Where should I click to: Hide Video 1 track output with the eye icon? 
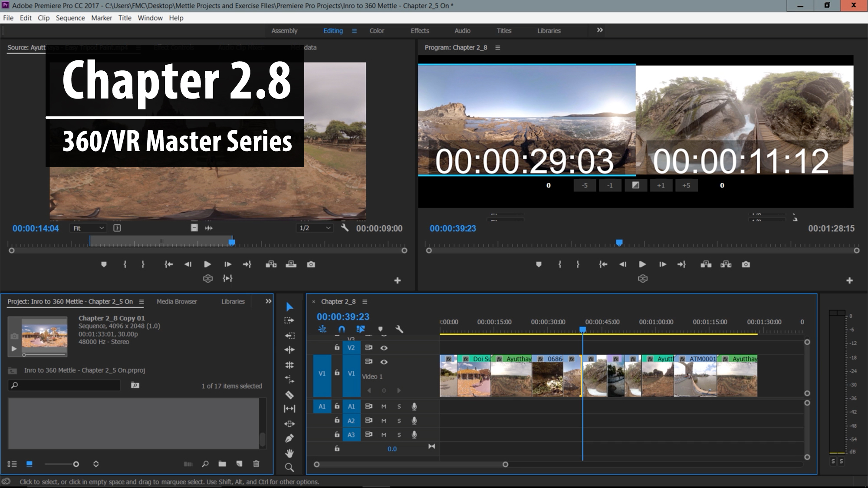[384, 362]
